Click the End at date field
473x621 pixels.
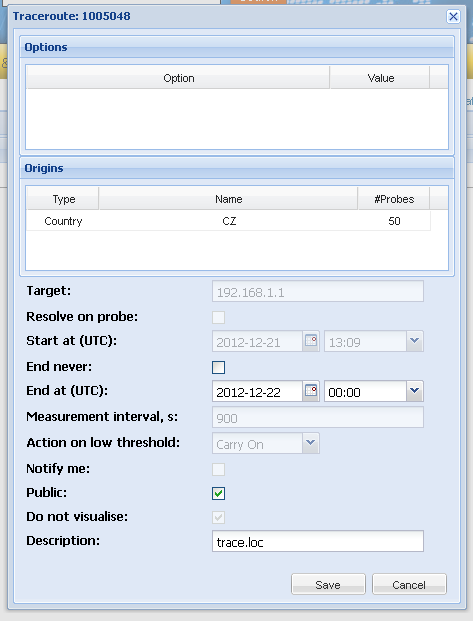[257, 391]
